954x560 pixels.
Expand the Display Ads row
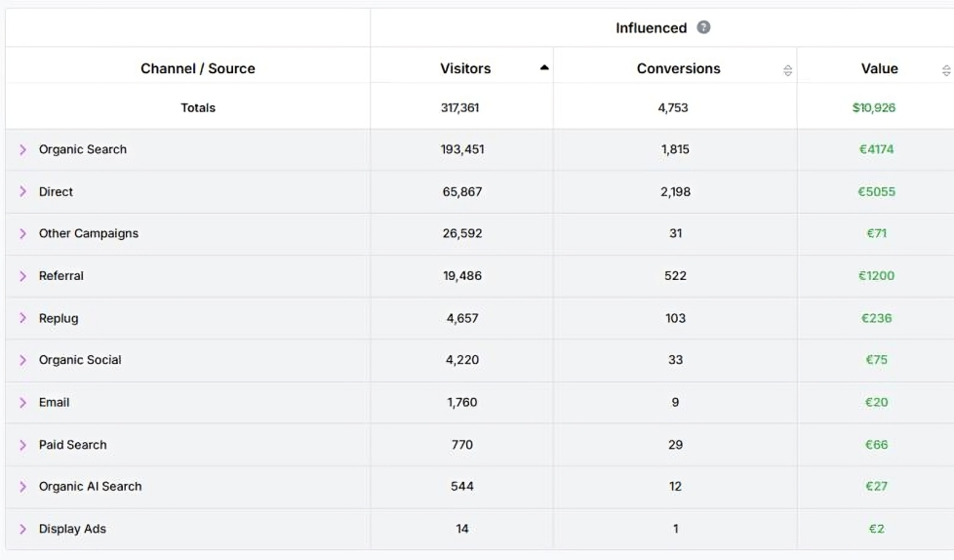point(23,529)
